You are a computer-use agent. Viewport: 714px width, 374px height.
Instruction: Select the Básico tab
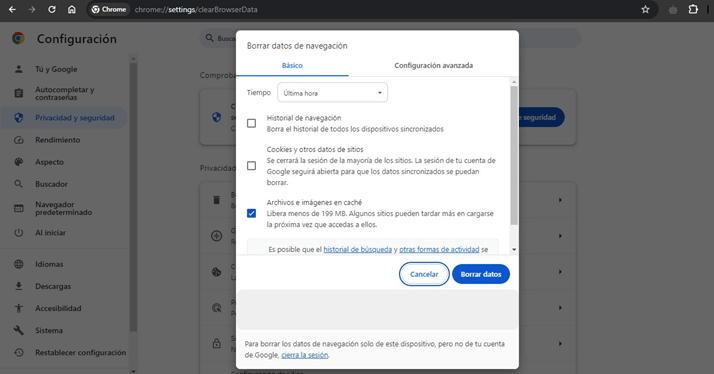point(292,66)
